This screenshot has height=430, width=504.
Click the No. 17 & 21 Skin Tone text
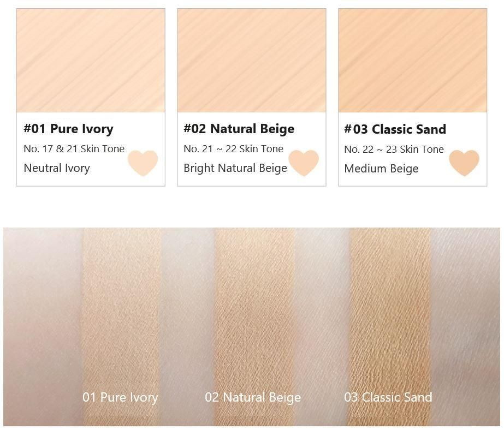[74, 148]
